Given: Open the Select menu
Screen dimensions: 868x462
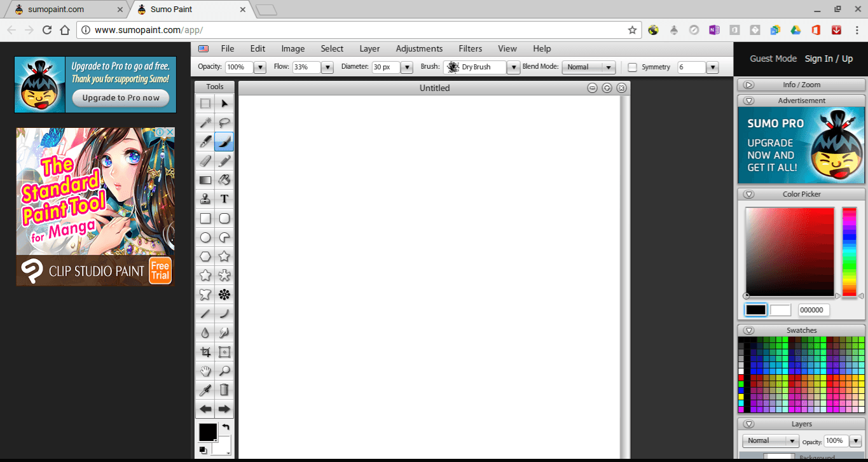Looking at the screenshot, I should pyautogui.click(x=332, y=48).
